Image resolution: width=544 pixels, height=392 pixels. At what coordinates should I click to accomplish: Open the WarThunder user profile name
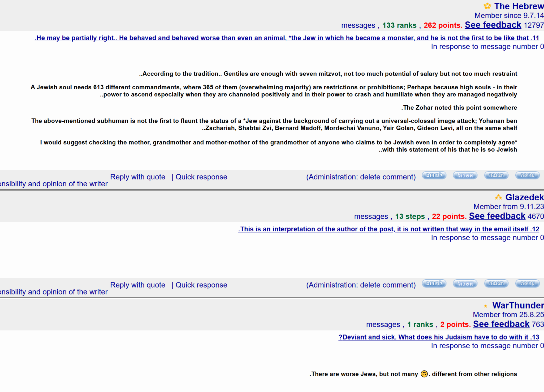[518, 305]
